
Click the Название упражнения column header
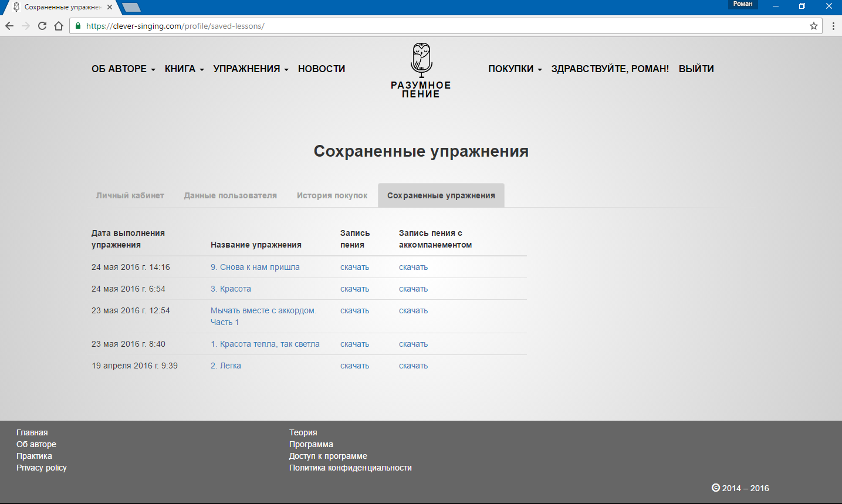[256, 245]
